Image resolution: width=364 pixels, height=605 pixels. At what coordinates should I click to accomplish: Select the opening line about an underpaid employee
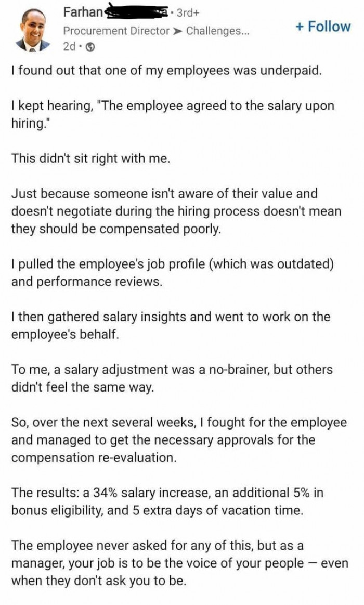tap(166, 71)
